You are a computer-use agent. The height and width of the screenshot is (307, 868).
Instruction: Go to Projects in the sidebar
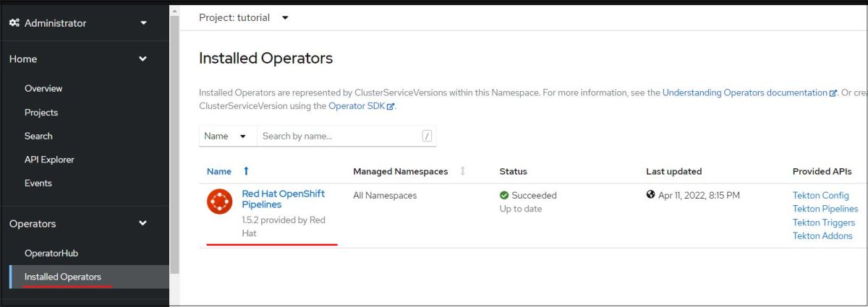(x=41, y=113)
